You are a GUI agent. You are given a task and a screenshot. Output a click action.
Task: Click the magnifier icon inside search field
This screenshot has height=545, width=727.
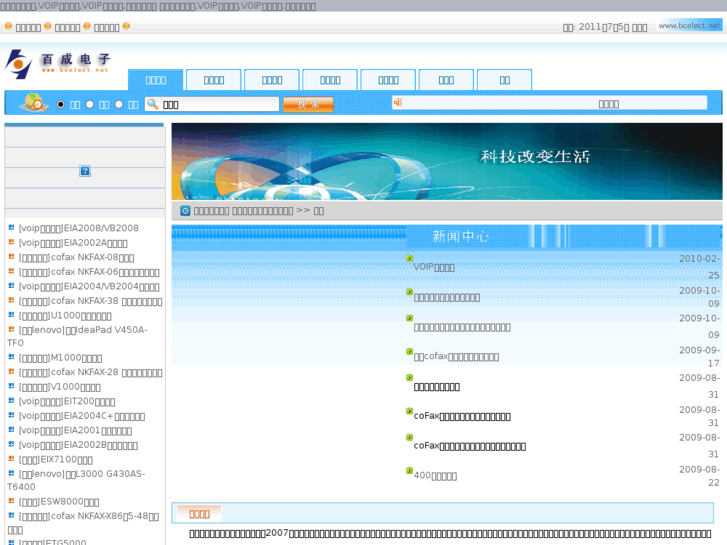tap(153, 104)
